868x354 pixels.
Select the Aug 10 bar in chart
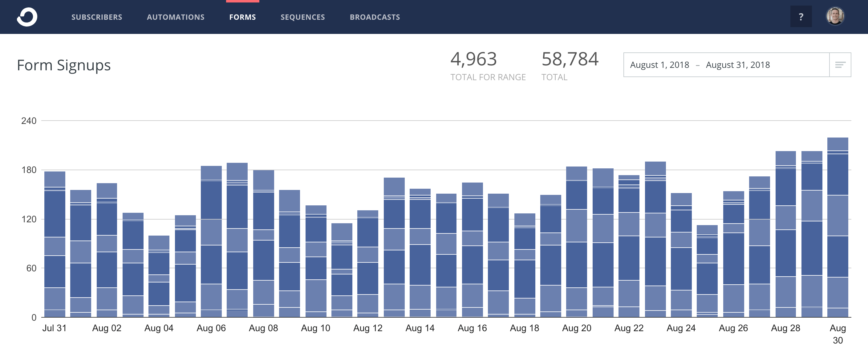click(x=316, y=261)
